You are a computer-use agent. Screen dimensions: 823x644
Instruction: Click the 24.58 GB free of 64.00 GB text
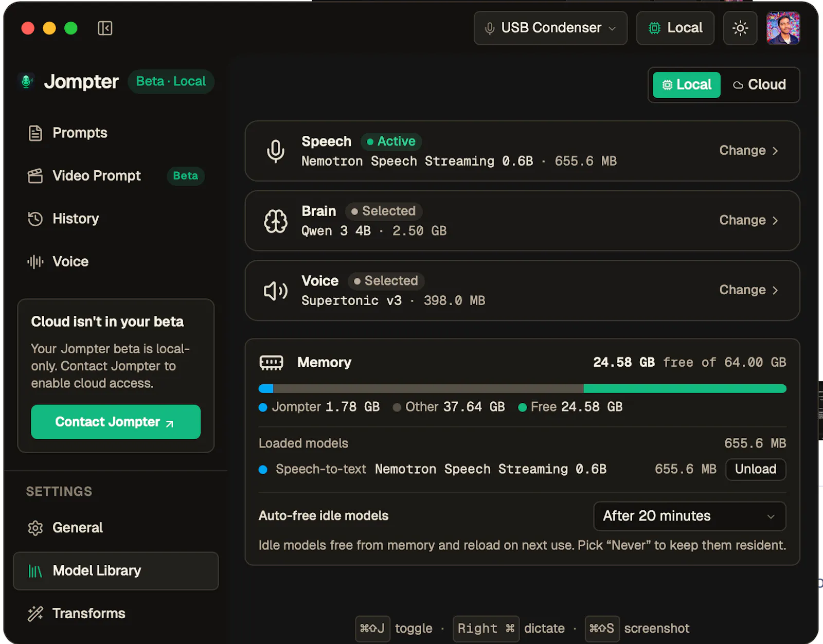[690, 363]
